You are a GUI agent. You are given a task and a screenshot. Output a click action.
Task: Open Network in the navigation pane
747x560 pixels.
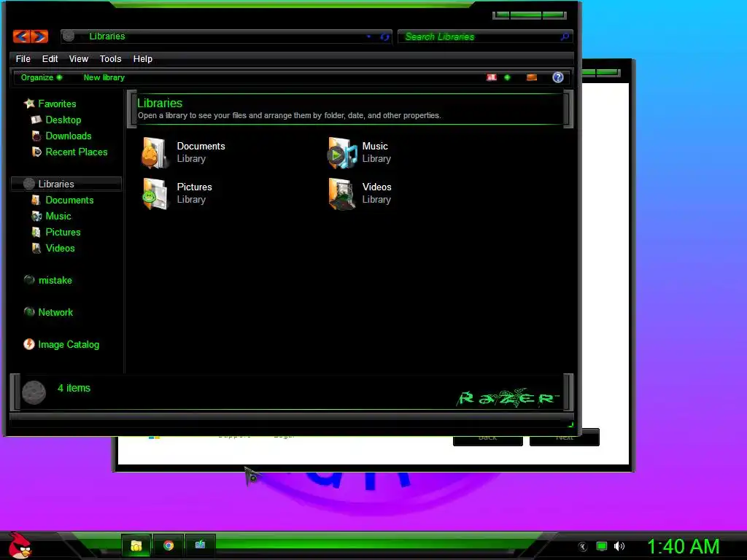[55, 312]
